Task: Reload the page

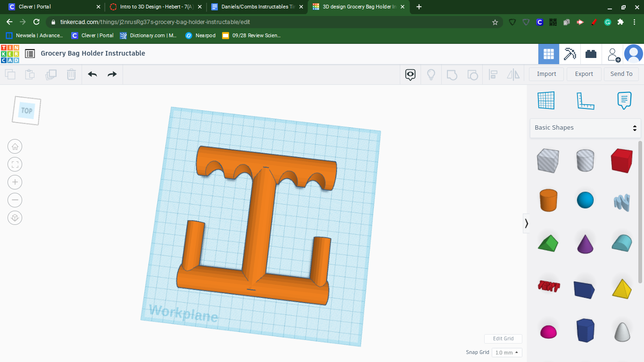Action: [36, 22]
